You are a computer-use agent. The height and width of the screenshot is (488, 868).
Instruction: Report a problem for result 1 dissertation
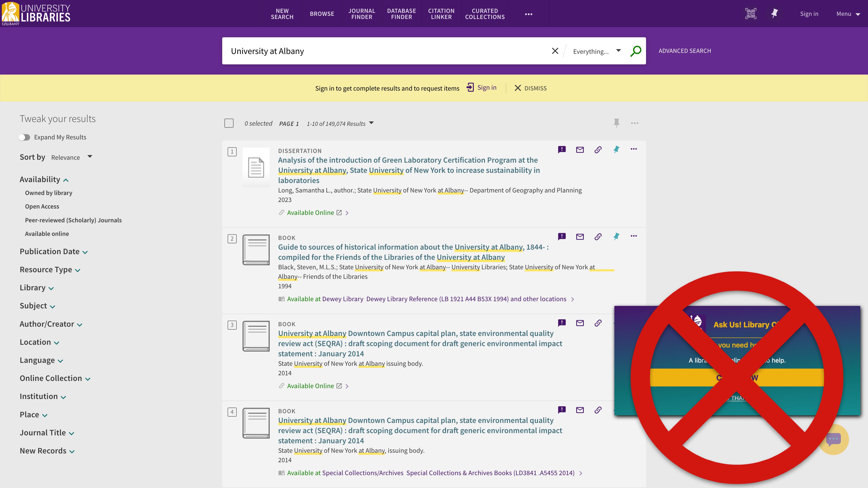[562, 150]
